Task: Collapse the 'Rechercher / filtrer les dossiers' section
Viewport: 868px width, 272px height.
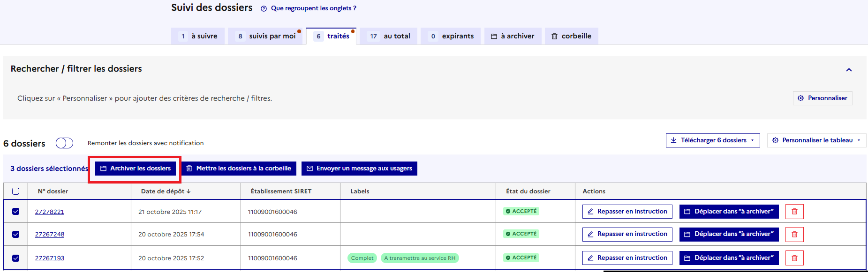Action: [x=848, y=70]
